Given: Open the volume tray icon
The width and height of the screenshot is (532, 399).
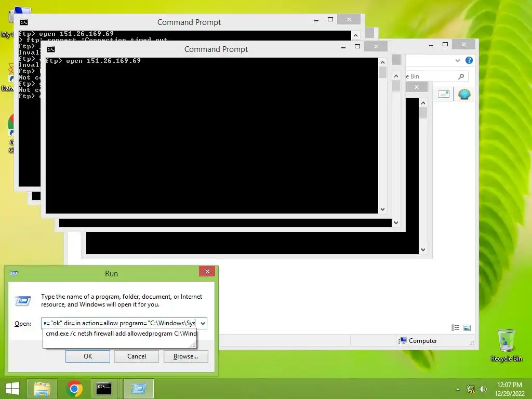Looking at the screenshot, I should point(483,389).
